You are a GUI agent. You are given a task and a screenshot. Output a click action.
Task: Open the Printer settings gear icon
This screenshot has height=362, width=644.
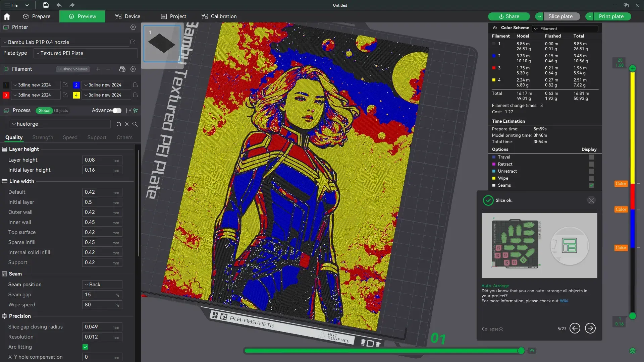133,27
